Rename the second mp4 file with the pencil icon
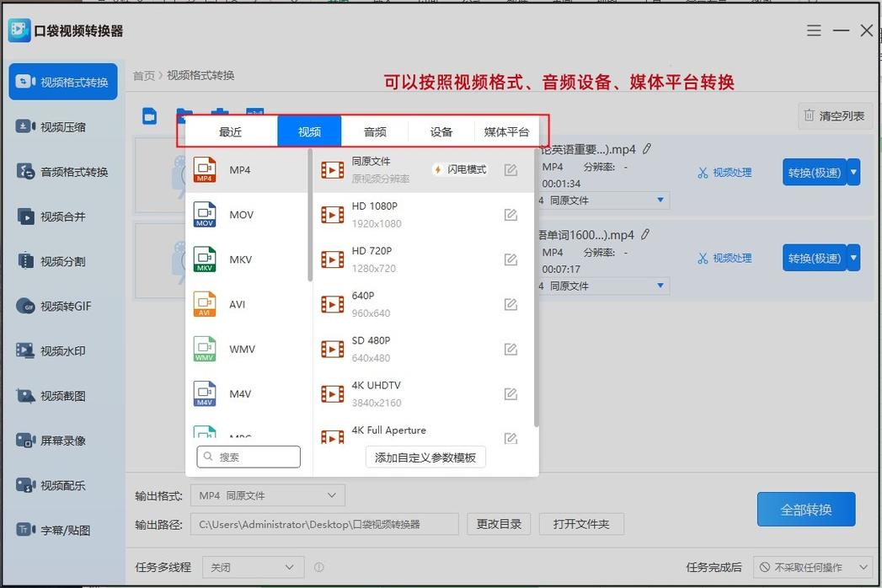The image size is (882, 588). tap(646, 234)
